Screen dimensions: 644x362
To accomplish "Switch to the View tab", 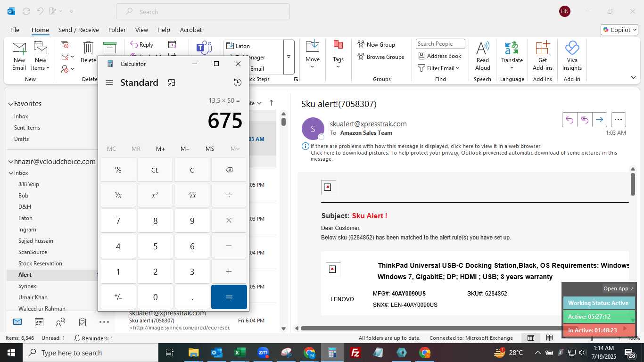I will click(141, 30).
